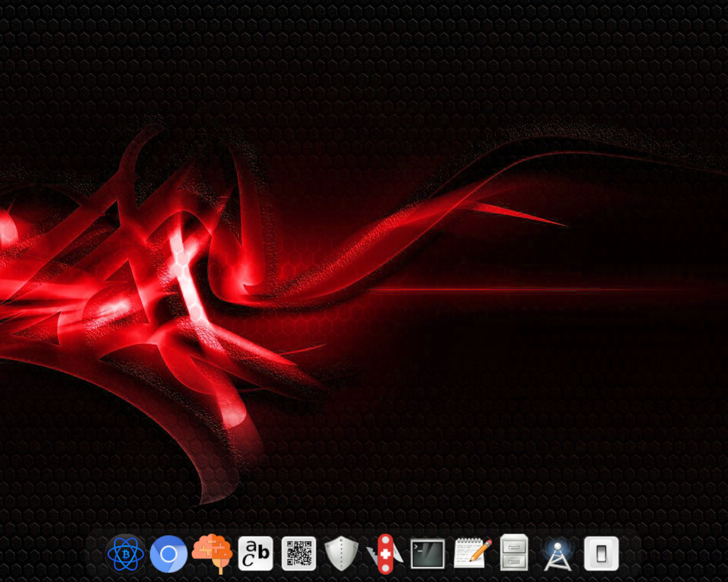Open the notepad with pencil text editor
The height and width of the screenshot is (582, 728).
[472, 554]
